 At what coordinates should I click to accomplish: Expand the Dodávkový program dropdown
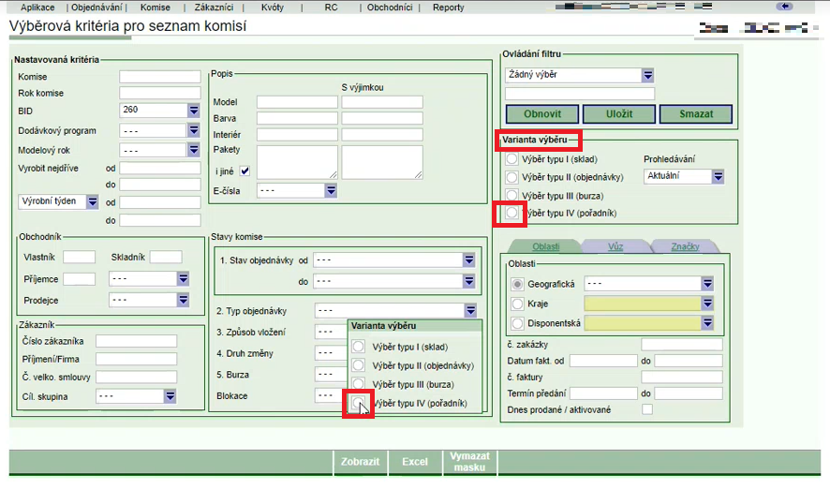[x=193, y=131]
